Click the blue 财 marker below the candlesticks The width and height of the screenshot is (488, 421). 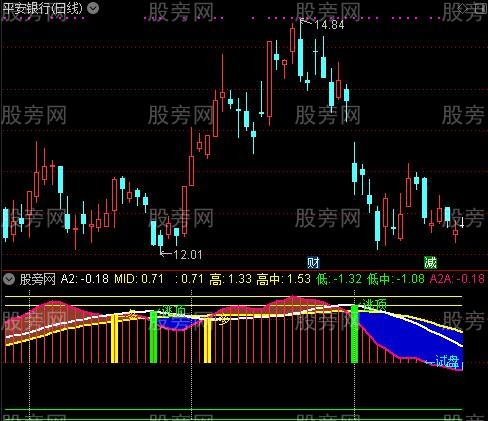coord(313,263)
